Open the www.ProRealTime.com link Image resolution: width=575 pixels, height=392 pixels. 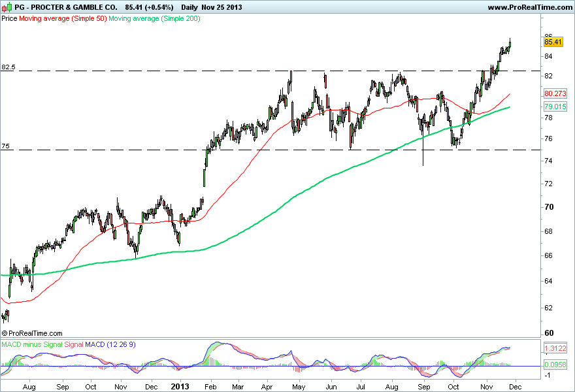pyautogui.click(x=529, y=7)
